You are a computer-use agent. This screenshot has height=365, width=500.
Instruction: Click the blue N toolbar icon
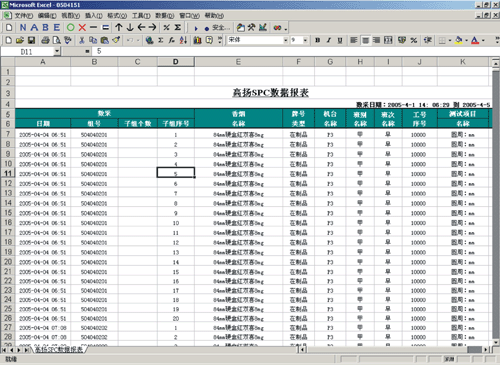pyautogui.click(x=23, y=28)
